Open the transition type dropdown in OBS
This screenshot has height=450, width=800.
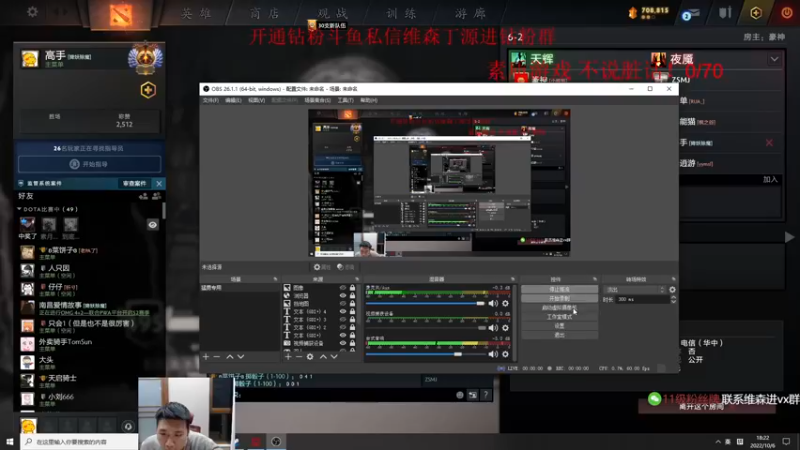coord(635,289)
